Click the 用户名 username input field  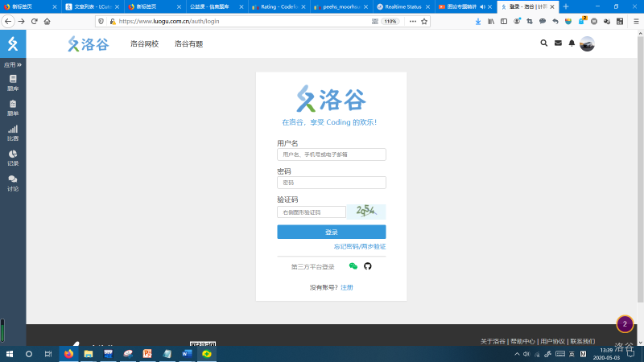tap(331, 154)
